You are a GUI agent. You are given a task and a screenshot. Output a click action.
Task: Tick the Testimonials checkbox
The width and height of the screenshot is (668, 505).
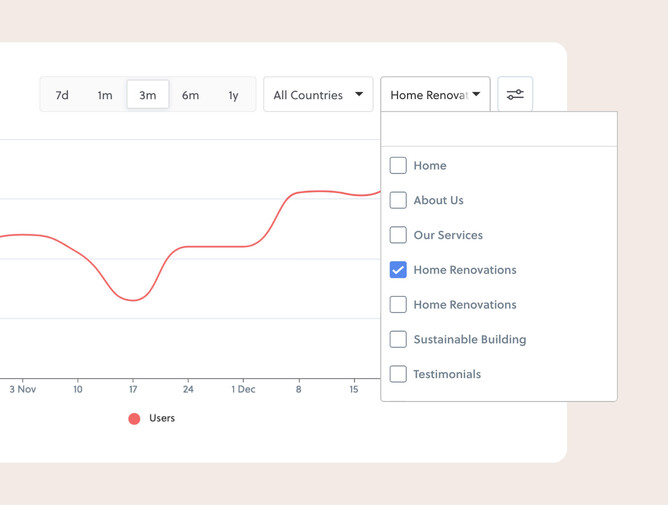[x=398, y=374]
